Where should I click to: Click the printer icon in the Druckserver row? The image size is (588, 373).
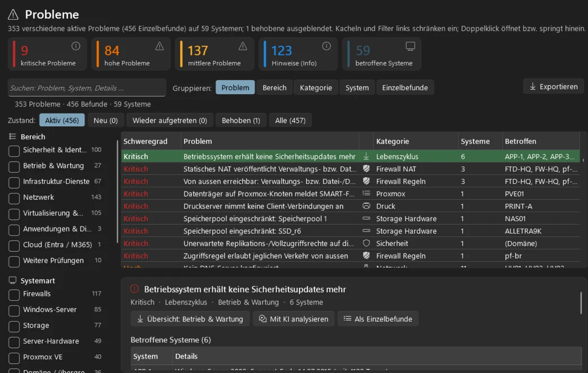point(367,206)
